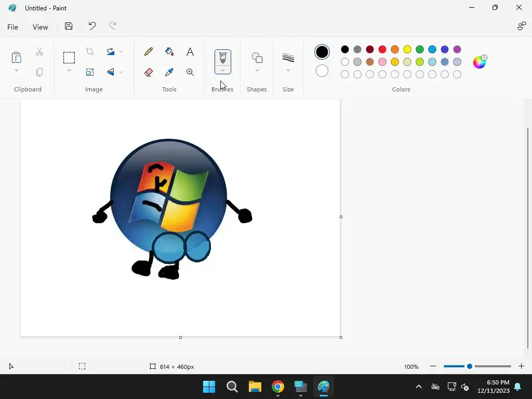The width and height of the screenshot is (532, 399).
Task: Click the Undo arrow
Action: pos(92,26)
